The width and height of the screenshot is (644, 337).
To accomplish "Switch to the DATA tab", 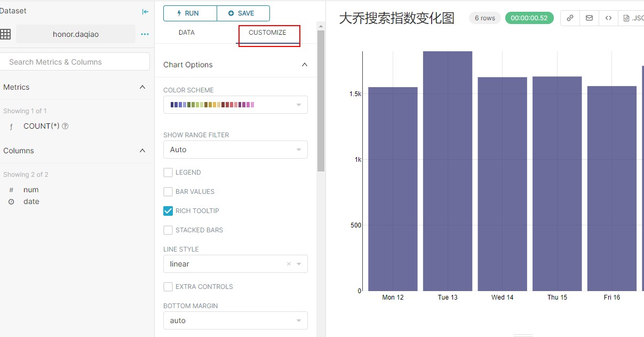I will point(186,33).
